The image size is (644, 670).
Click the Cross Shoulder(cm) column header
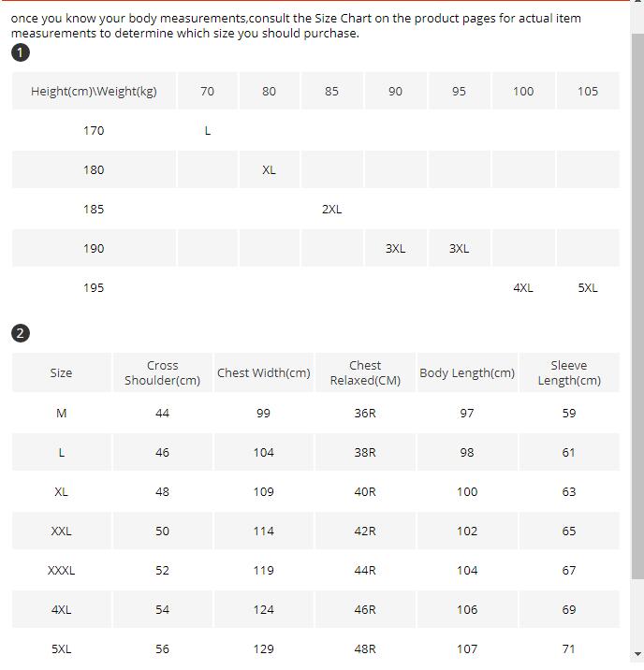point(162,372)
